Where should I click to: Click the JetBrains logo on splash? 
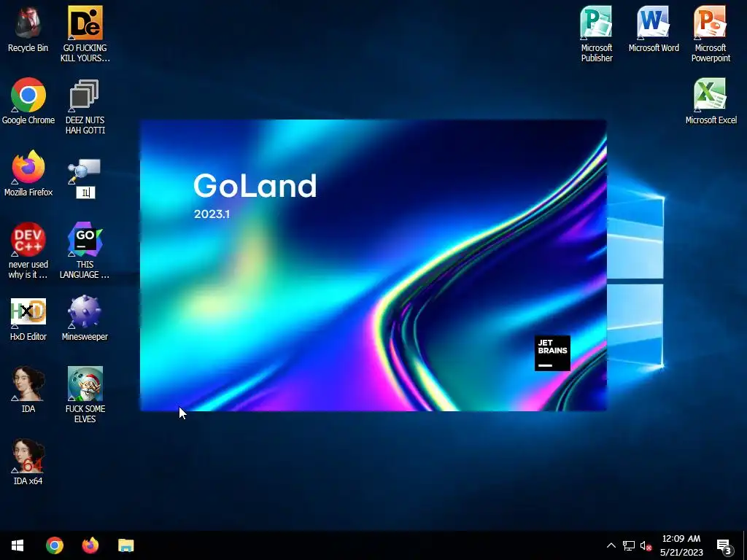(552, 354)
